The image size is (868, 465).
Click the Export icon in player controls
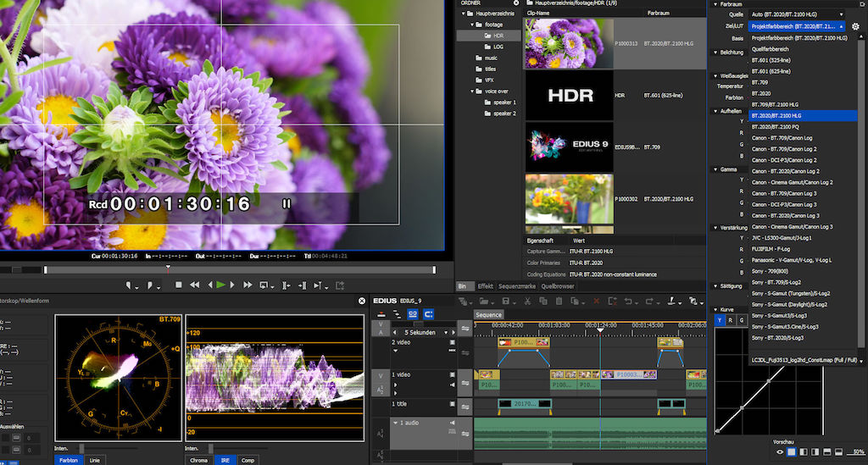(x=340, y=285)
